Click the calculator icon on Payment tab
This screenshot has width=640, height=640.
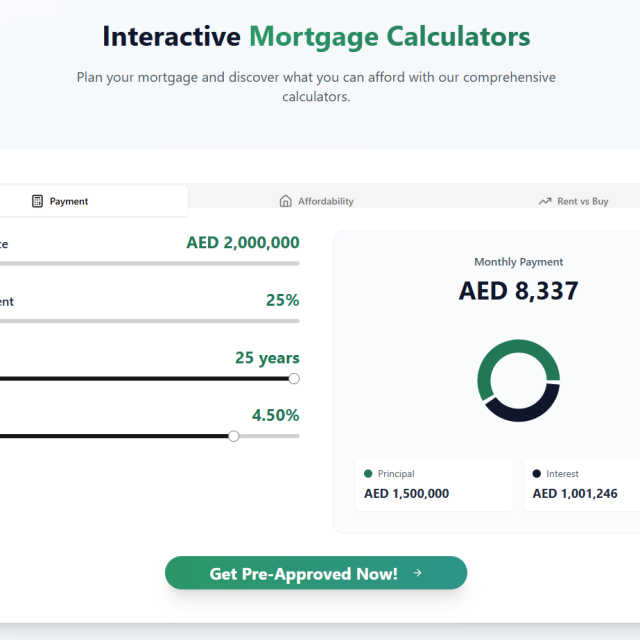[x=38, y=201]
